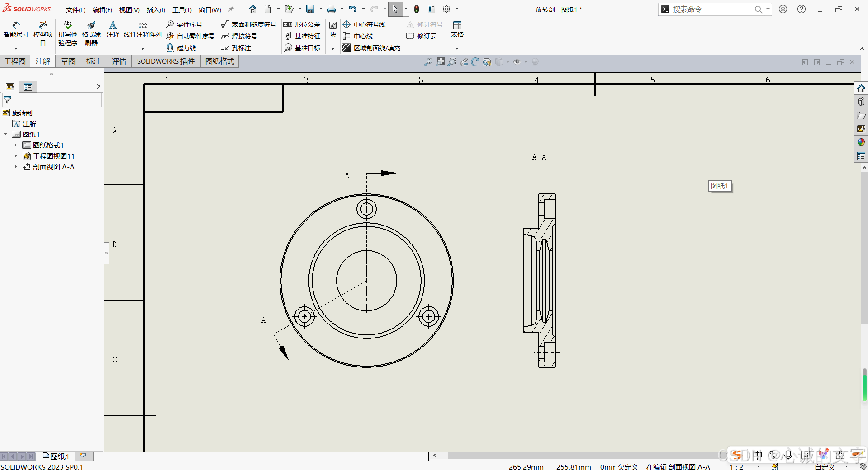Click Auto Balloon (自动零件序号)
The height and width of the screenshot is (470, 868).
190,36
